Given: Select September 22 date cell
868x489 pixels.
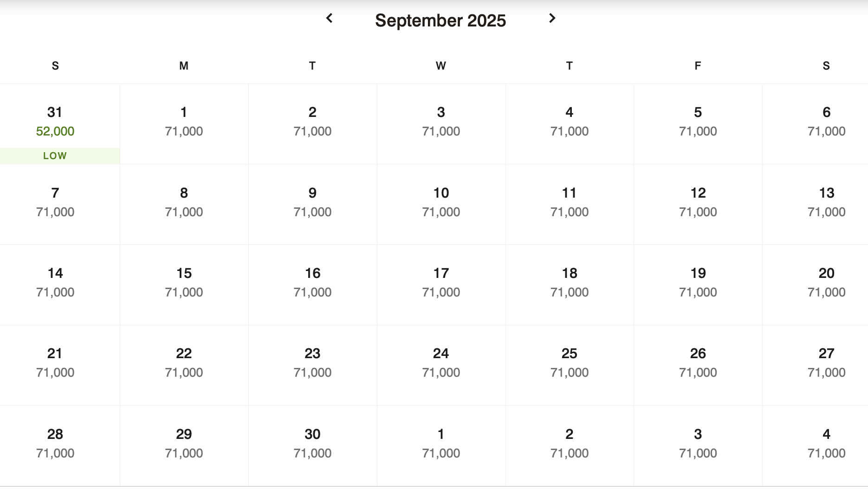Looking at the screenshot, I should click(x=184, y=363).
